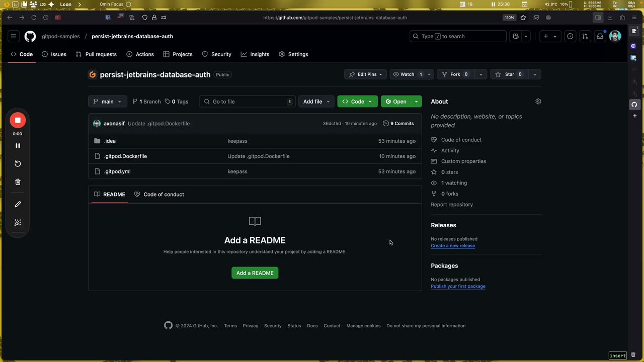Viewport: 644px width, 362px height.
Task: Go forward with the browser forward arrow
Action: (22, 18)
